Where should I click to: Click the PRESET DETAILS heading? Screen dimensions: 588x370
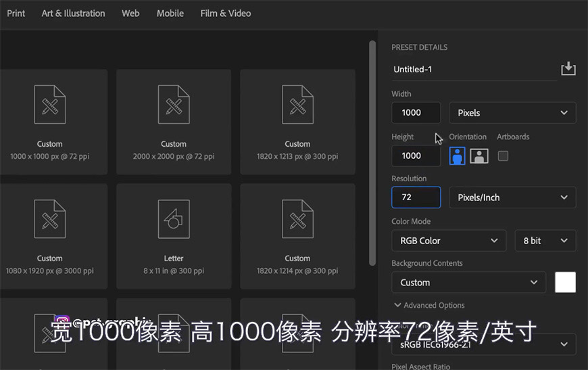tap(419, 47)
